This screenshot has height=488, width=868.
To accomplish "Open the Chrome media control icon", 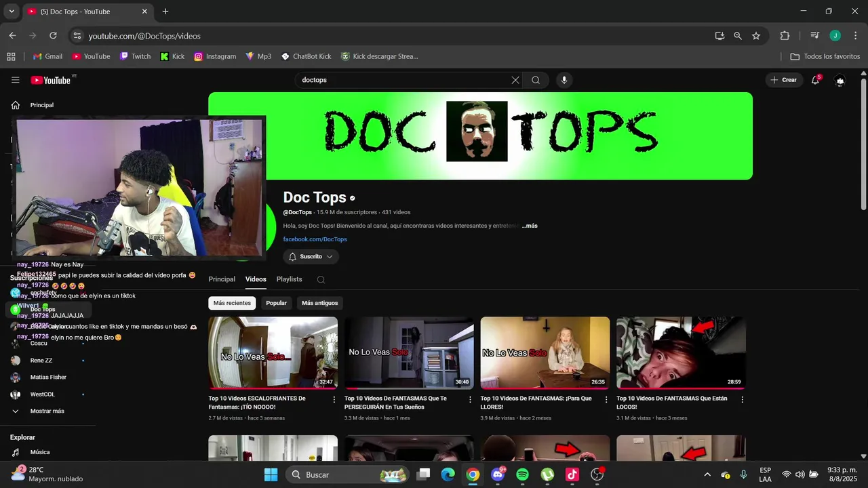I will tap(815, 36).
